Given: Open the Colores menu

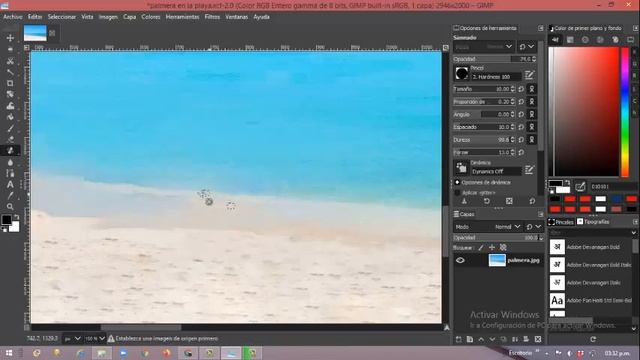Looking at the screenshot, I should pyautogui.click(x=151, y=17).
